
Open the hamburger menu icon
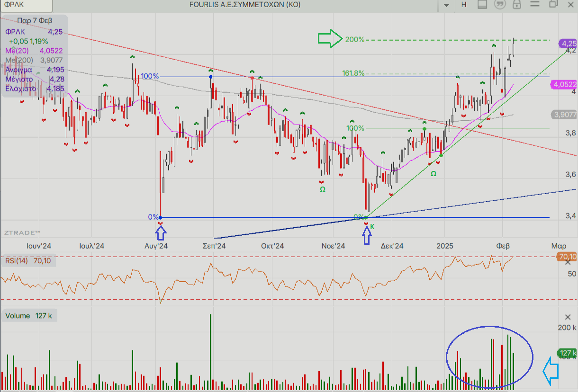pos(535,5)
